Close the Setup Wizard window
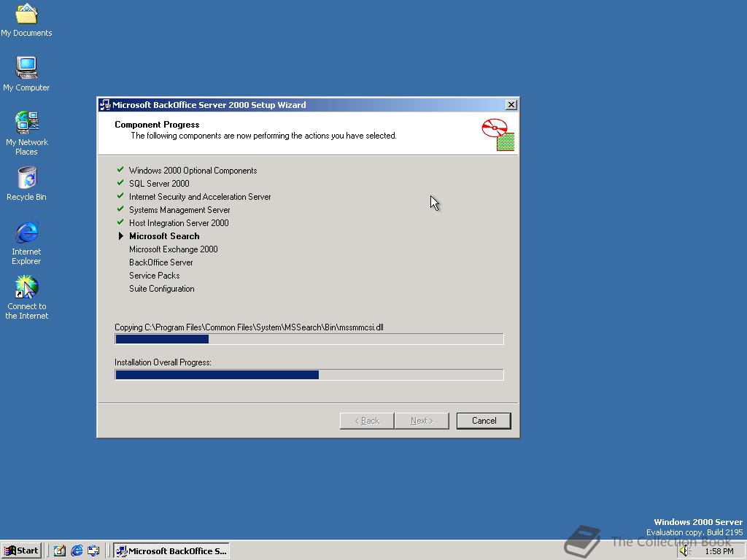Viewport: 747px width, 560px height. pyautogui.click(x=511, y=105)
